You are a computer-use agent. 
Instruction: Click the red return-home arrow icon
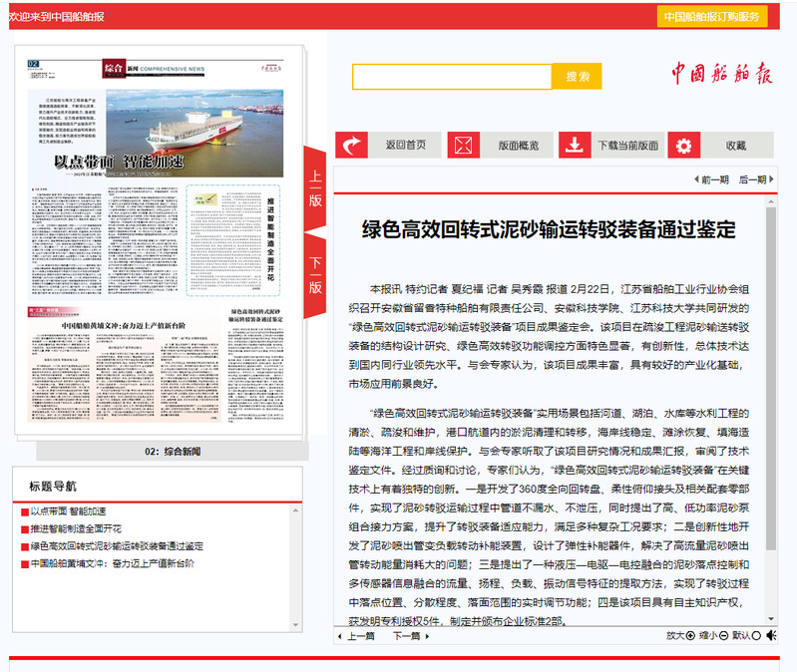point(352,146)
